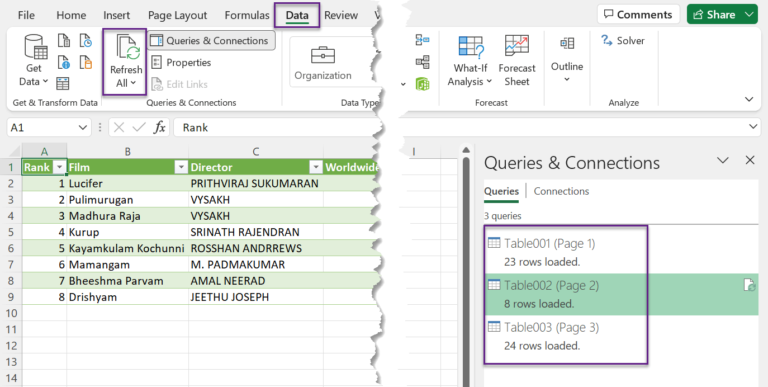The height and width of the screenshot is (387, 768).
Task: Open the File tab
Action: [26, 15]
